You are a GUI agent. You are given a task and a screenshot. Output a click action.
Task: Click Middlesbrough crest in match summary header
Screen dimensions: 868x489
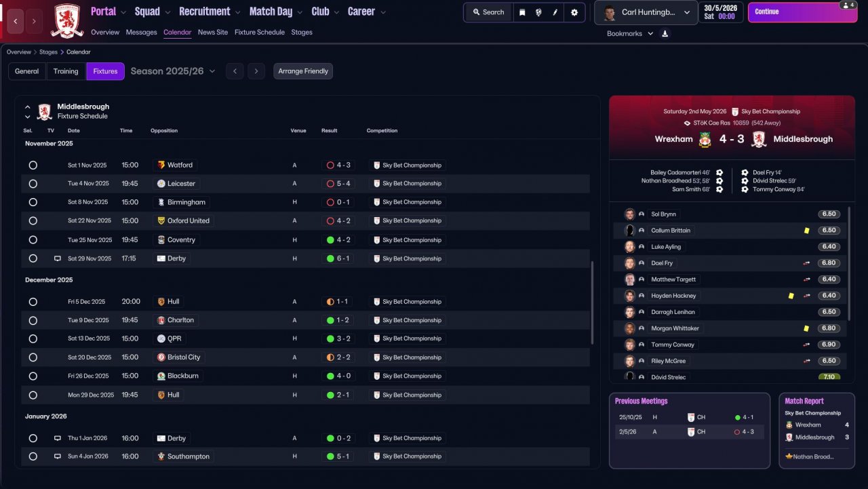[759, 139]
